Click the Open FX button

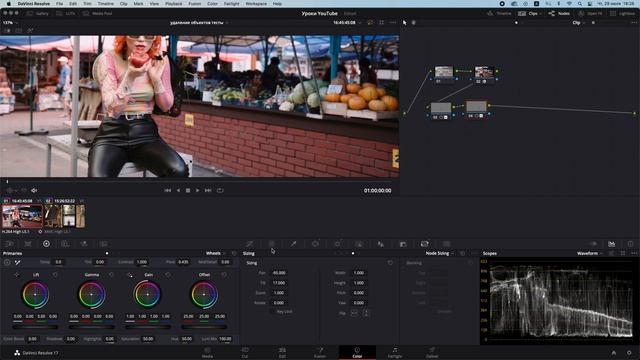(590, 13)
